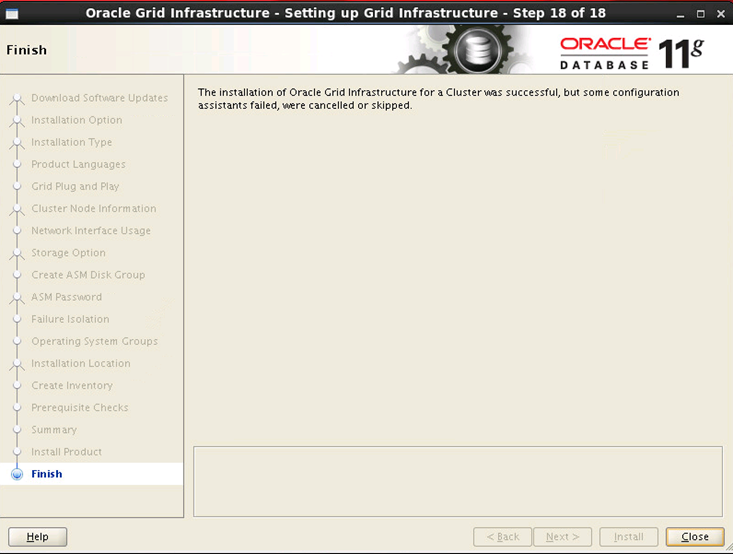Open the Help button
733x554 pixels.
tap(37, 537)
